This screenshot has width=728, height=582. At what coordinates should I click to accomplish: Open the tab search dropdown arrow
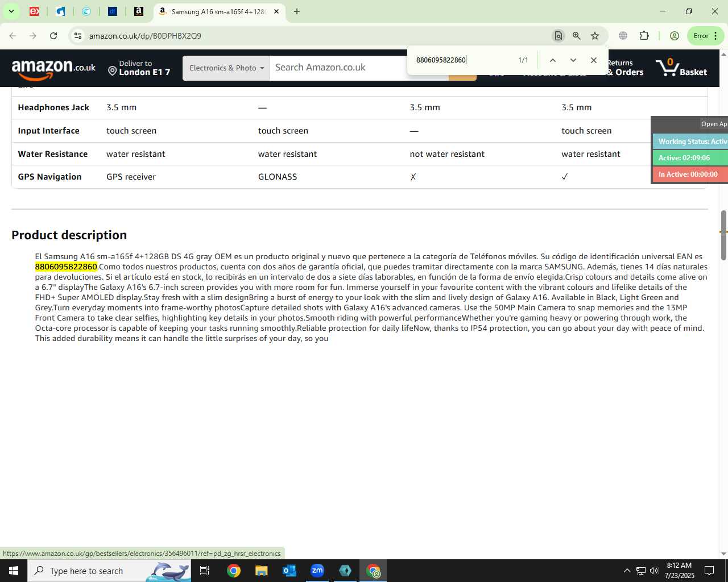pos(11,11)
